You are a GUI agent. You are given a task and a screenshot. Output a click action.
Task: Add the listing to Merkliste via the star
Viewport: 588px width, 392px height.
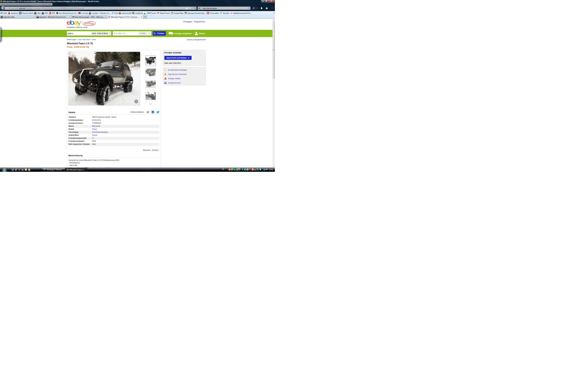tap(166, 70)
